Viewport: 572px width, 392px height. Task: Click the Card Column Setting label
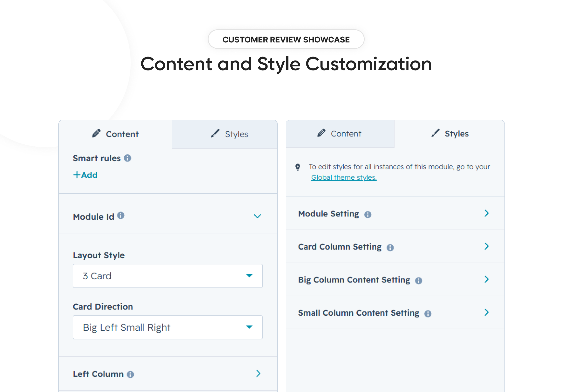coord(340,247)
